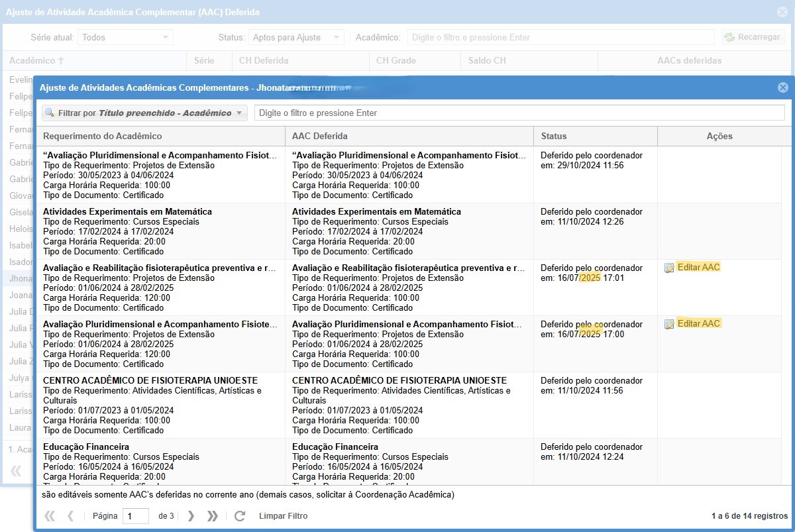This screenshot has height=532, width=795.
Task: Go to the previous page of records
Action: click(71, 516)
